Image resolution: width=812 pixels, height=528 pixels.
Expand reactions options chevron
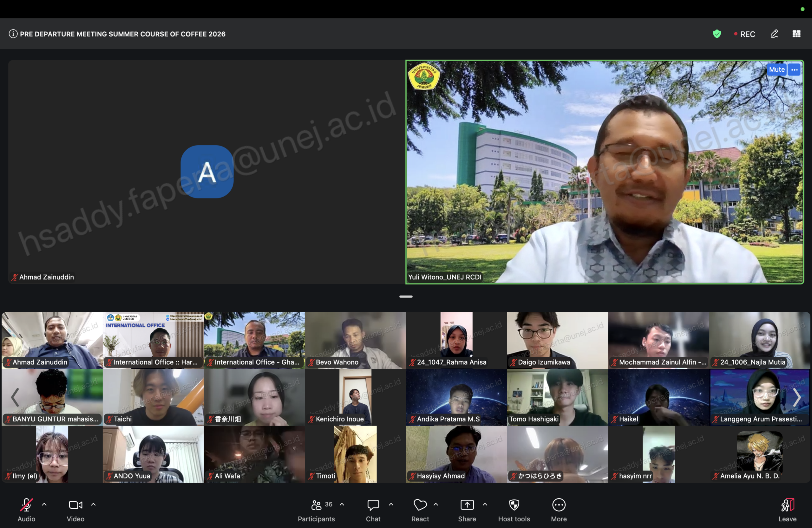click(x=436, y=504)
